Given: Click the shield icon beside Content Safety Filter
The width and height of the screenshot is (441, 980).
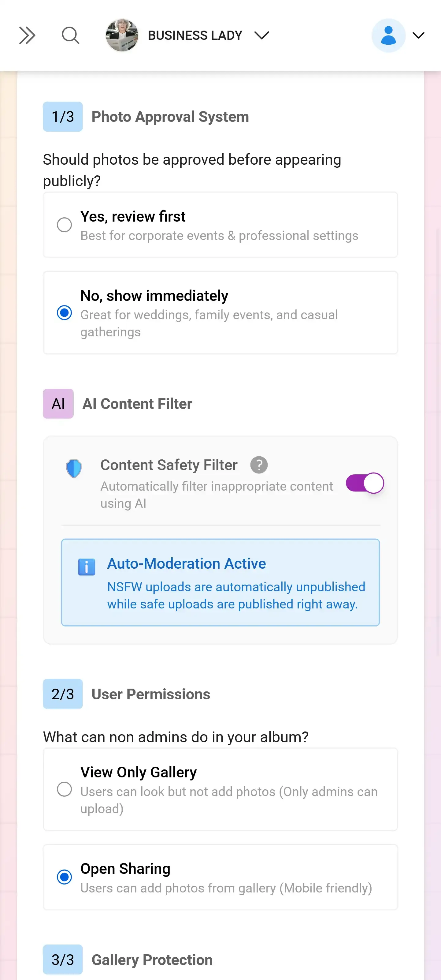Looking at the screenshot, I should [75, 469].
